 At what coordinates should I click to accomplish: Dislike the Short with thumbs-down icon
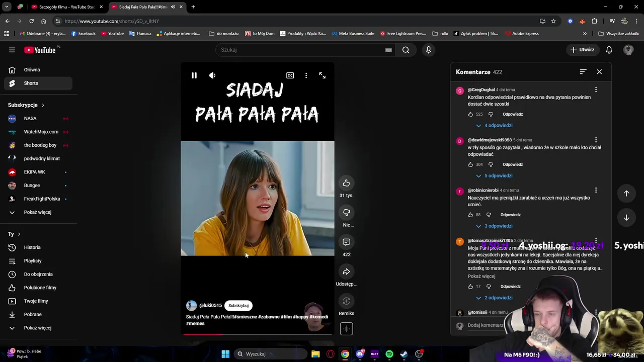346,213
